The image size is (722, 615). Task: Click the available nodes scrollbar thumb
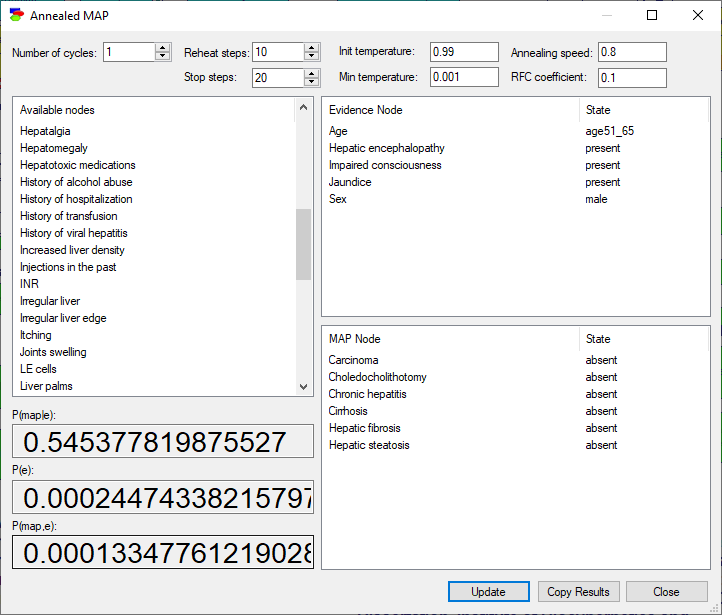(x=303, y=244)
